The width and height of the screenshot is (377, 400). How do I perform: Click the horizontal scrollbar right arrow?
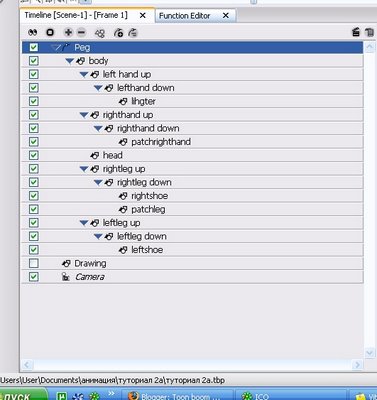358,365
